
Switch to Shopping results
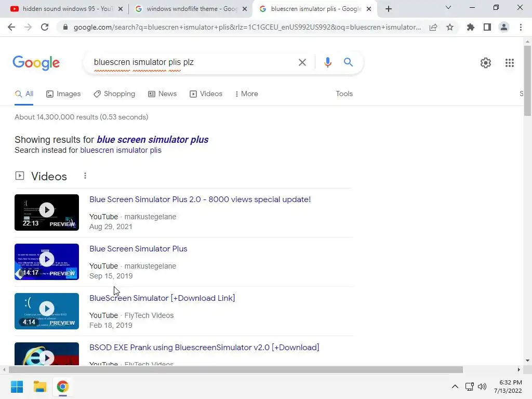[114, 94]
